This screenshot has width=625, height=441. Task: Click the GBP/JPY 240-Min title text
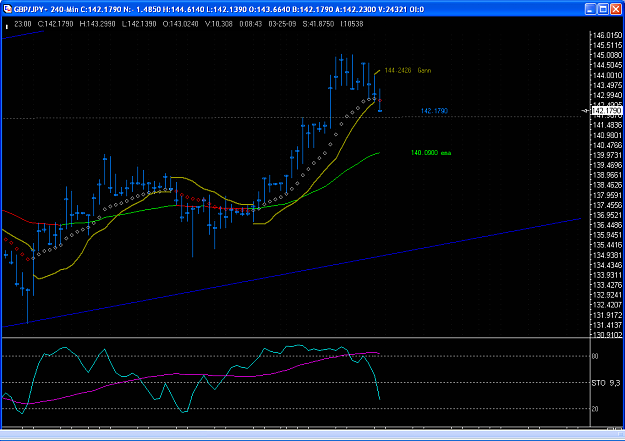pos(46,9)
